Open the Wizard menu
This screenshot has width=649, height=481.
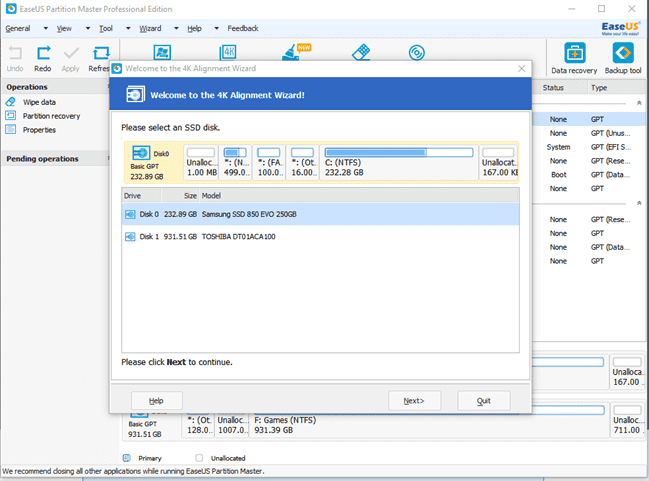(150, 29)
